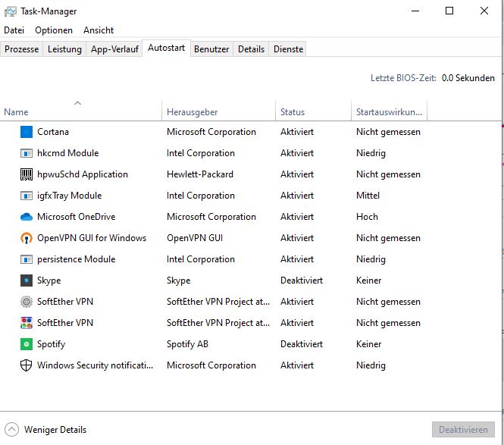Minimize the Task-Manager window

point(415,11)
